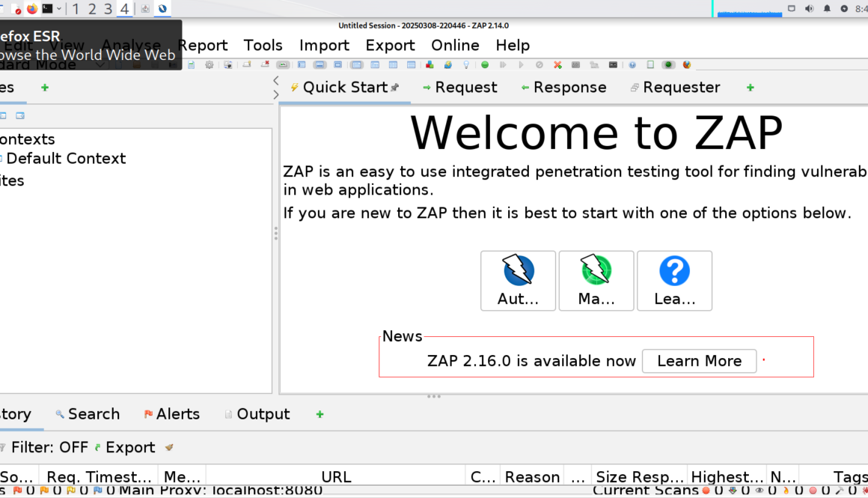Open the terminal from the taskbar
The height and width of the screenshot is (498, 868).
tap(48, 8)
